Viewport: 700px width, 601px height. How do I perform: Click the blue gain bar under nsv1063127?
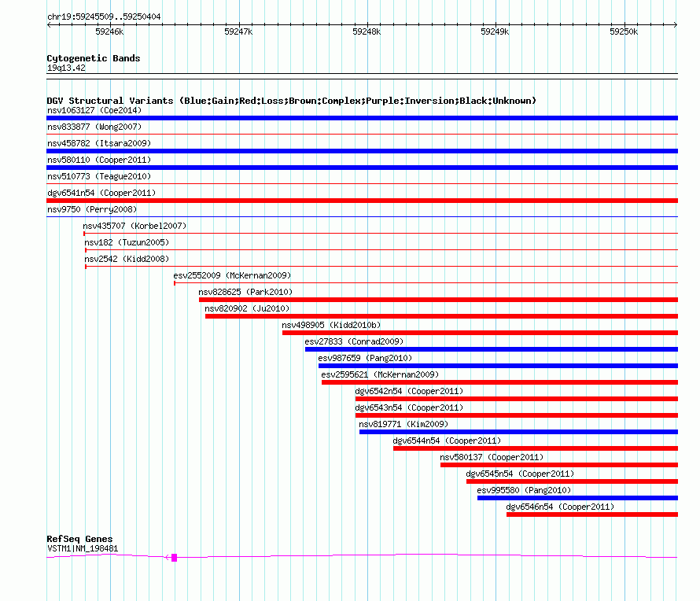click(x=362, y=118)
